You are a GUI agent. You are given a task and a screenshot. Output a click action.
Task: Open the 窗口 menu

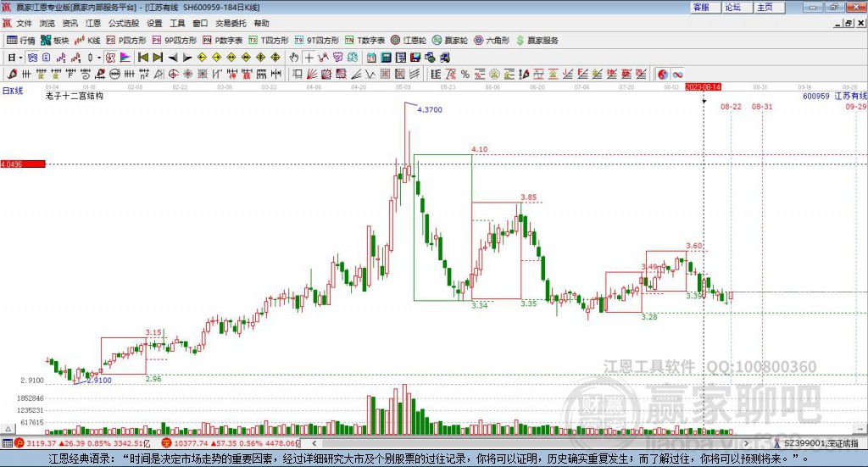pos(200,23)
